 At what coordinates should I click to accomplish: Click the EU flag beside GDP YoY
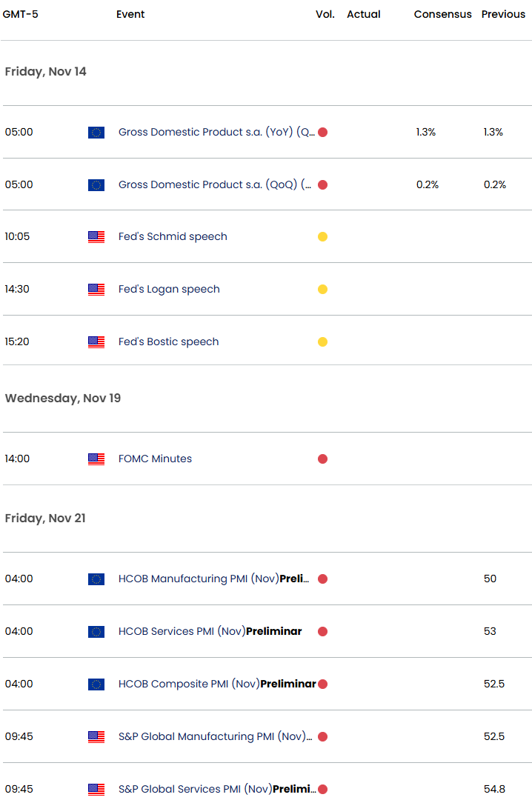tap(96, 133)
